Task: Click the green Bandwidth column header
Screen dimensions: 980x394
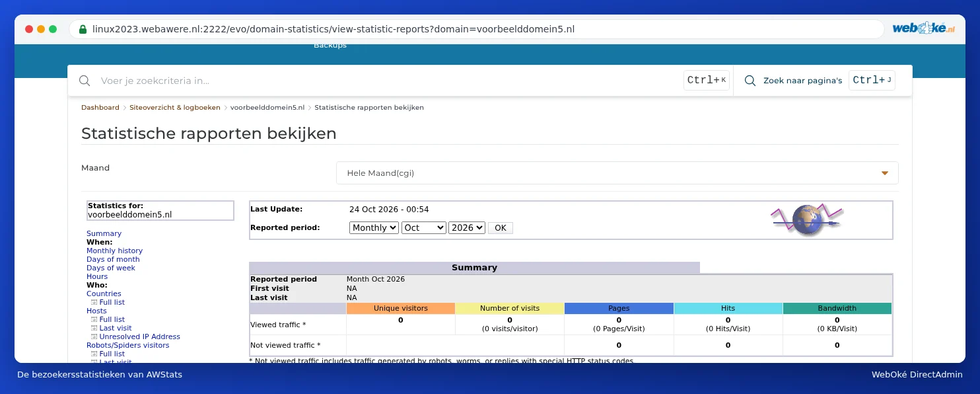Action: [x=837, y=309]
